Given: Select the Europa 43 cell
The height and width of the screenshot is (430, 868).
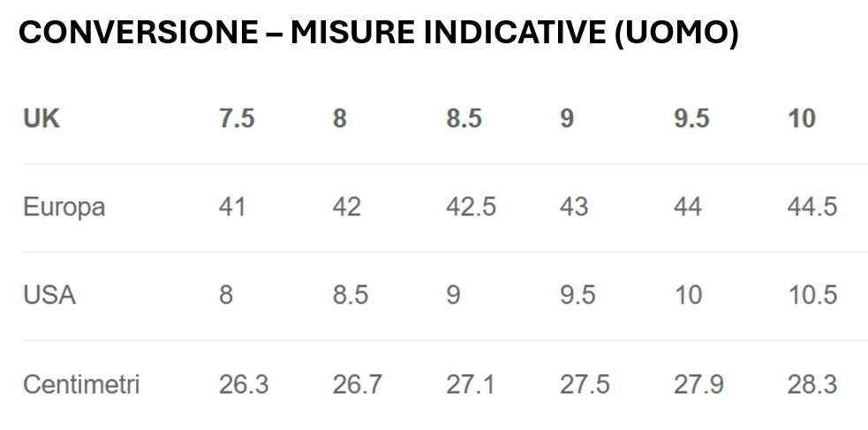Looking at the screenshot, I should 573,207.
